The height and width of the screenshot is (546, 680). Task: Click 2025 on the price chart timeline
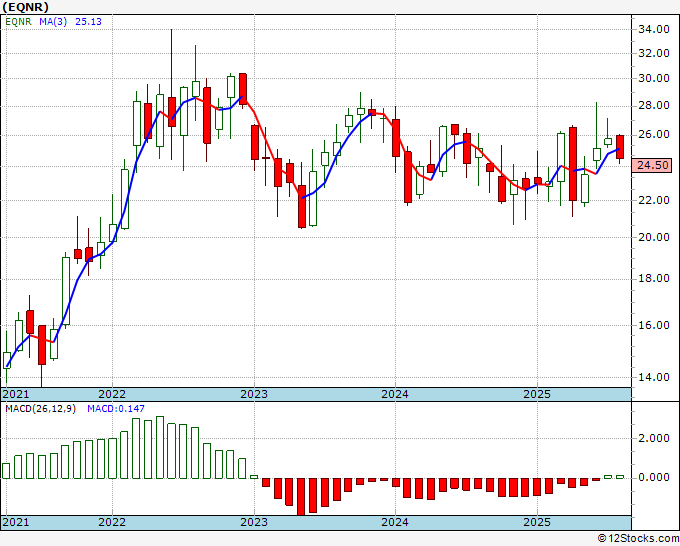(537, 394)
